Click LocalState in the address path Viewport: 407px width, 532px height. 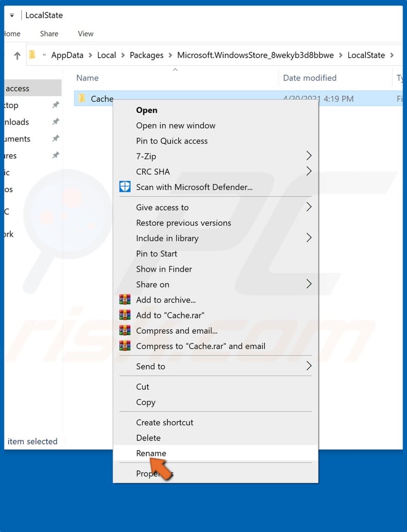click(366, 55)
